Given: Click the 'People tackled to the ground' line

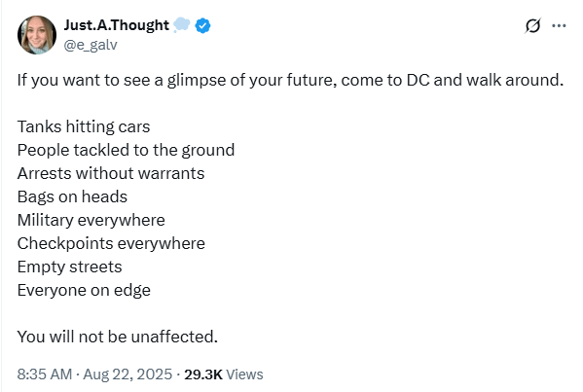Looking at the screenshot, I should (x=127, y=151).
